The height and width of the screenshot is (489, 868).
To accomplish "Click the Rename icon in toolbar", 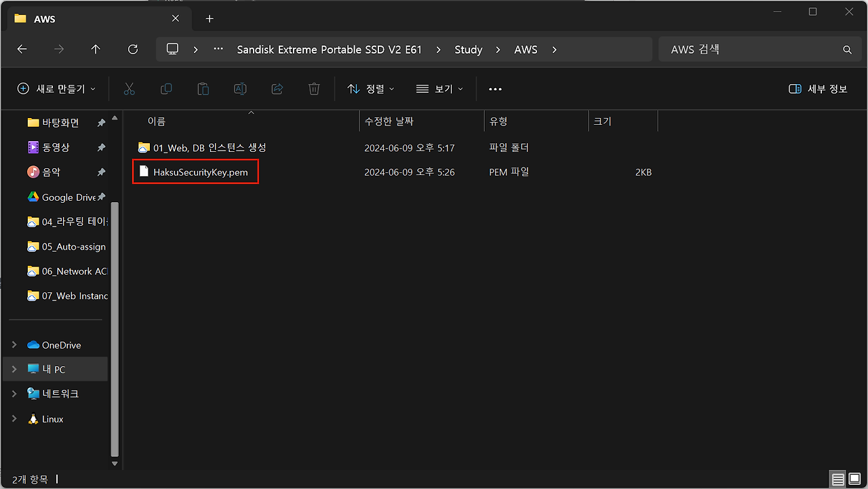I will (240, 89).
